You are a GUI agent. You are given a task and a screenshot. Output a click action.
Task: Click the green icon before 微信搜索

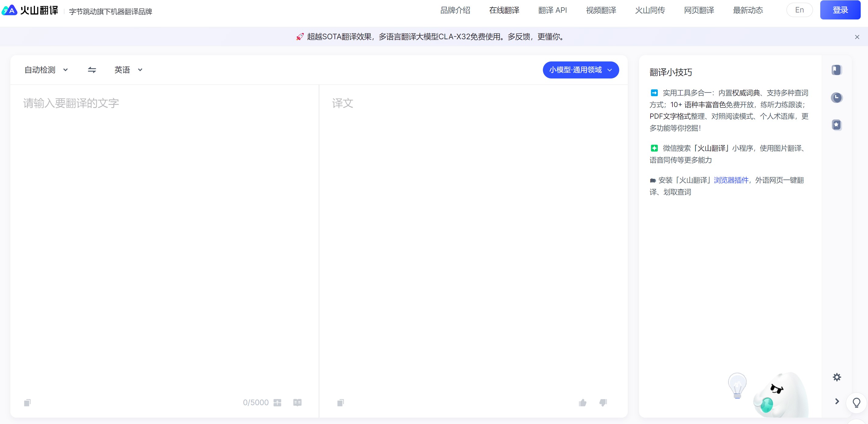[x=654, y=148]
